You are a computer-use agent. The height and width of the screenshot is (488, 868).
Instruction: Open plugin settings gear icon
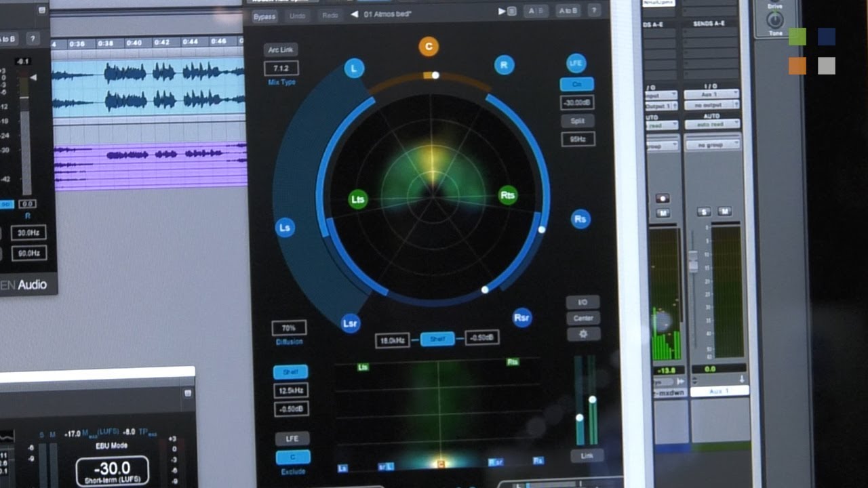(583, 334)
